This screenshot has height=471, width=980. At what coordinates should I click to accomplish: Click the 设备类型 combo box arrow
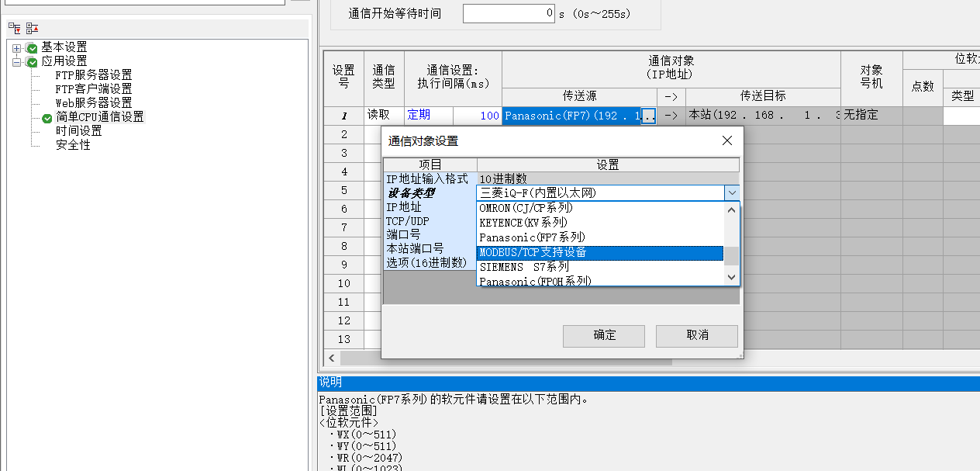pyautogui.click(x=730, y=193)
